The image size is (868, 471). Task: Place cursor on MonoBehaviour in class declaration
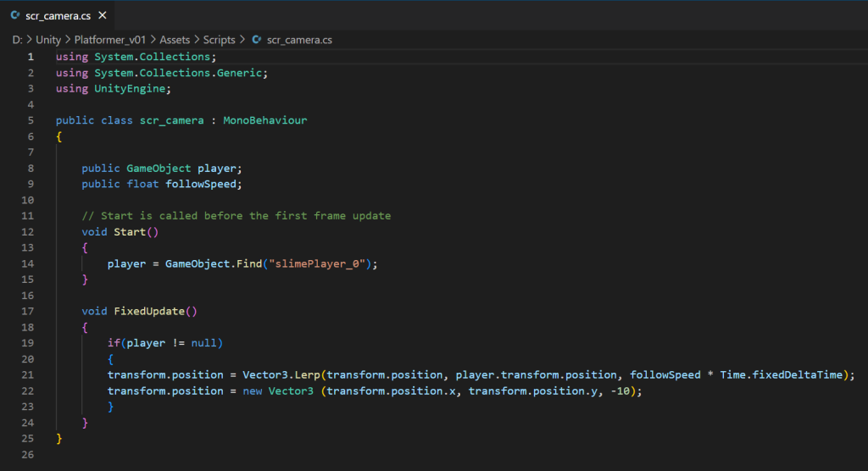(265, 120)
